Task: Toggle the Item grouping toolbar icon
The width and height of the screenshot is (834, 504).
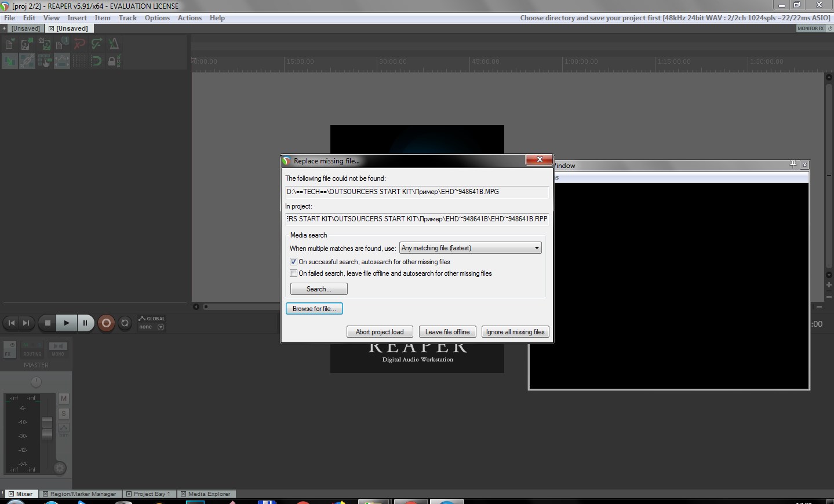Action: (27, 61)
